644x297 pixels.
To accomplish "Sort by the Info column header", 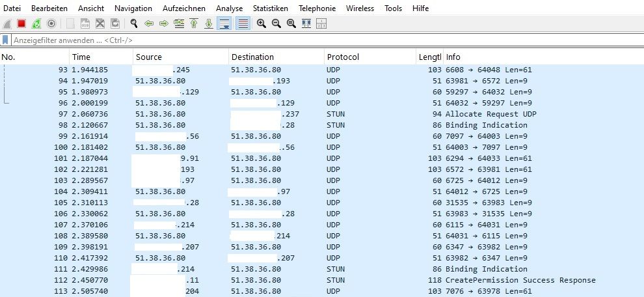I will [x=543, y=57].
